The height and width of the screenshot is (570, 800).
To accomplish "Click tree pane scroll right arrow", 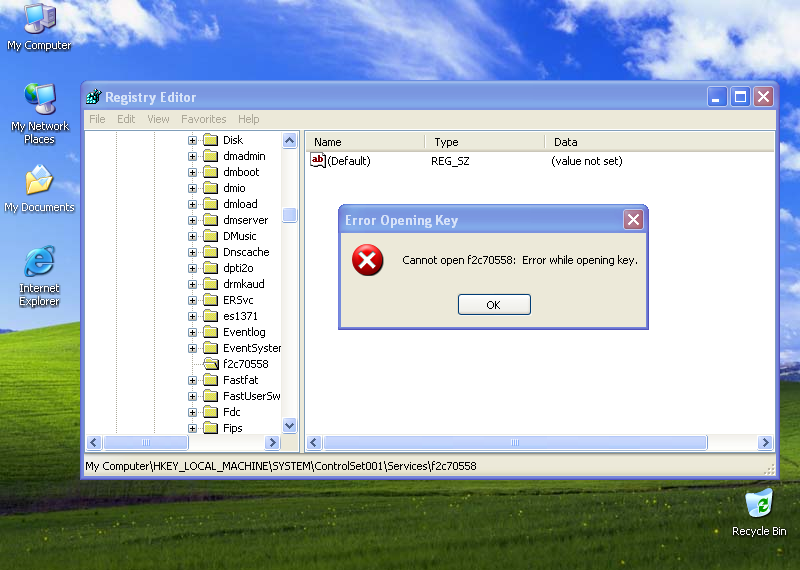I will click(x=272, y=442).
